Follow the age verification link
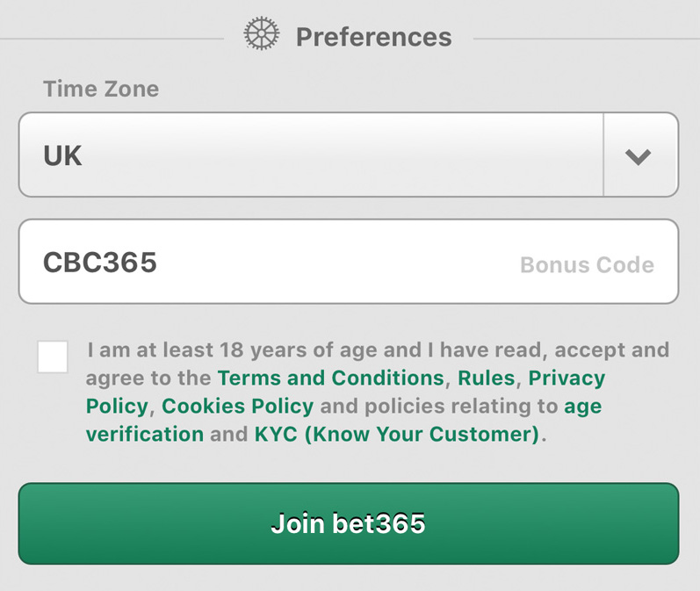The height and width of the screenshot is (591, 700). 145,434
